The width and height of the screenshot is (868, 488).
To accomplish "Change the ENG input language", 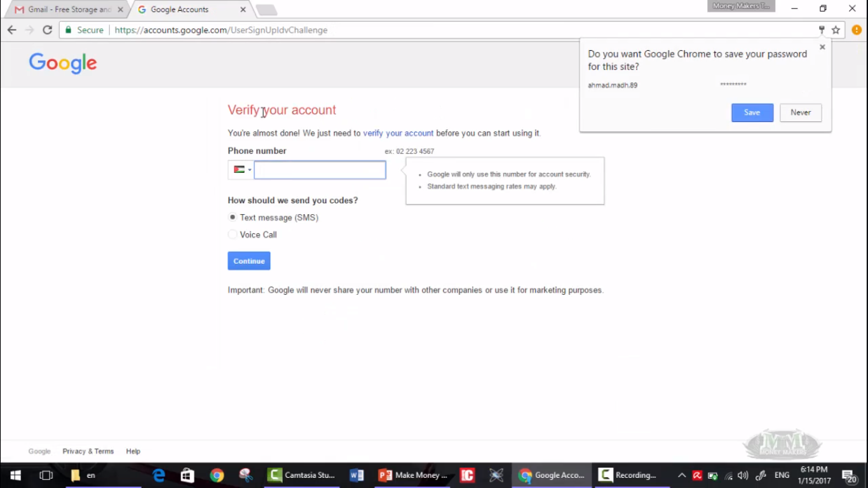I will (x=782, y=475).
